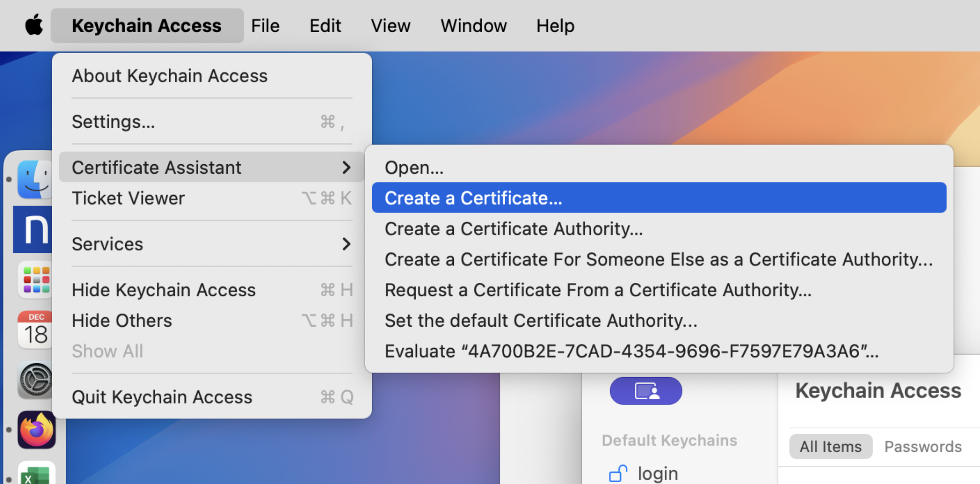Open the File menu
980x484 pixels.
(265, 26)
